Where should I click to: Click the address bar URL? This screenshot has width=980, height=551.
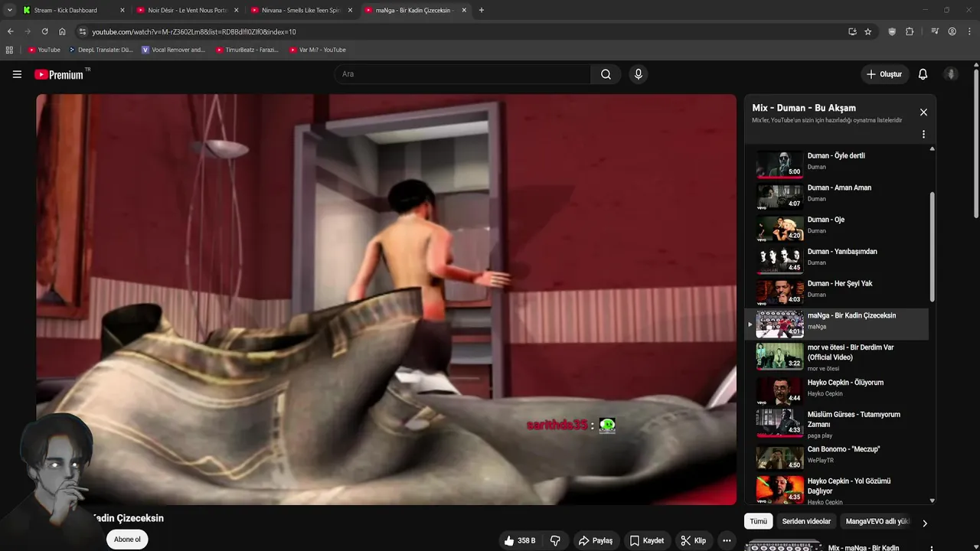click(194, 32)
